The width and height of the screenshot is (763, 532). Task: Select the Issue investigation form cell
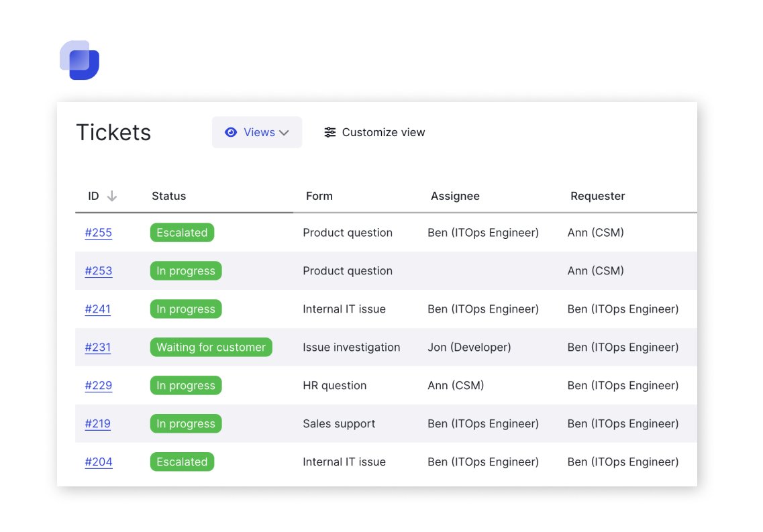(x=352, y=348)
